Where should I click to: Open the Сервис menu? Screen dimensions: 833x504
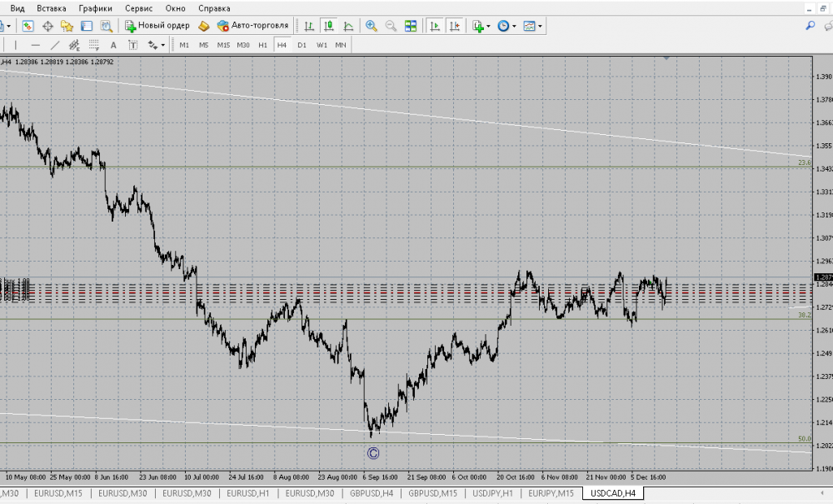(138, 8)
